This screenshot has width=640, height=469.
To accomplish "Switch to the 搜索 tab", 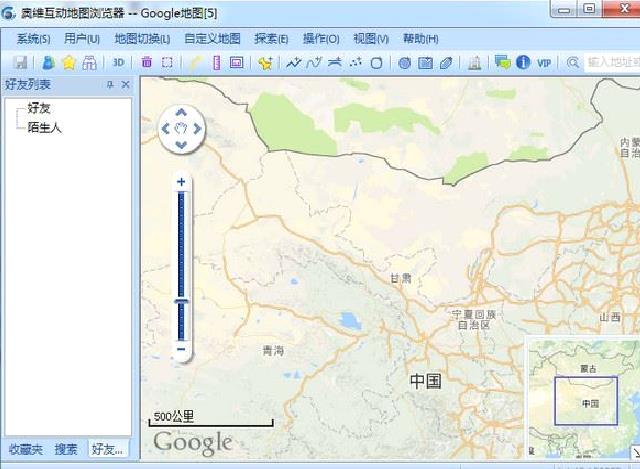I will tap(66, 449).
